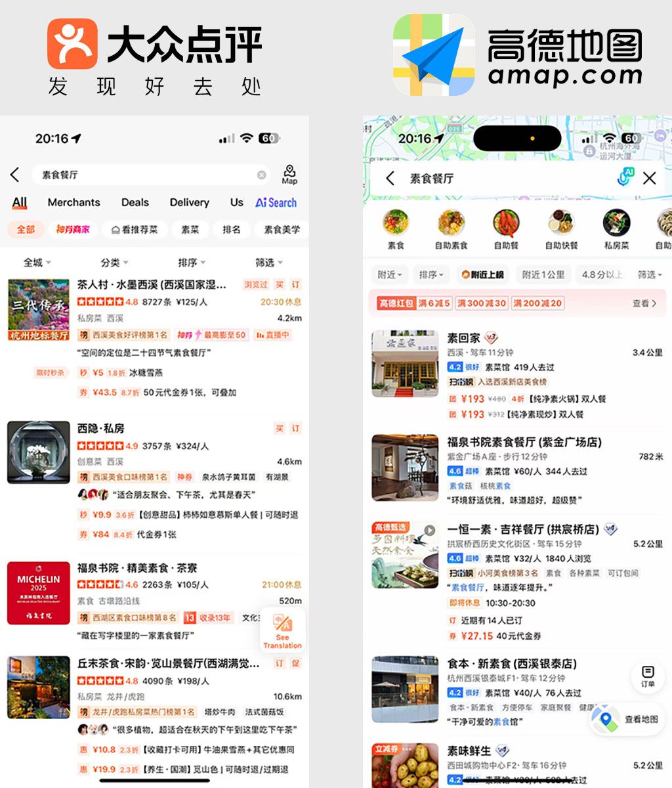Select the 全部 filter chip
Image resolution: width=672 pixels, height=788 pixels.
[x=26, y=229]
